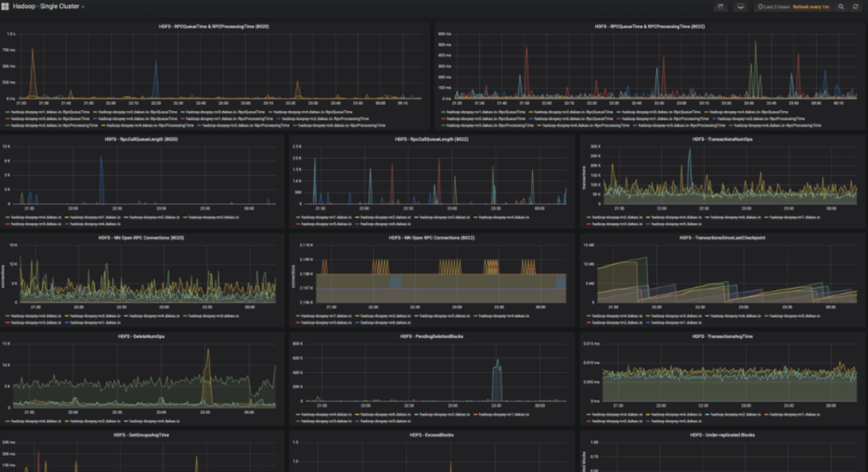Click the share dashboard icon
The height and width of the screenshot is (472, 868).
point(721,7)
